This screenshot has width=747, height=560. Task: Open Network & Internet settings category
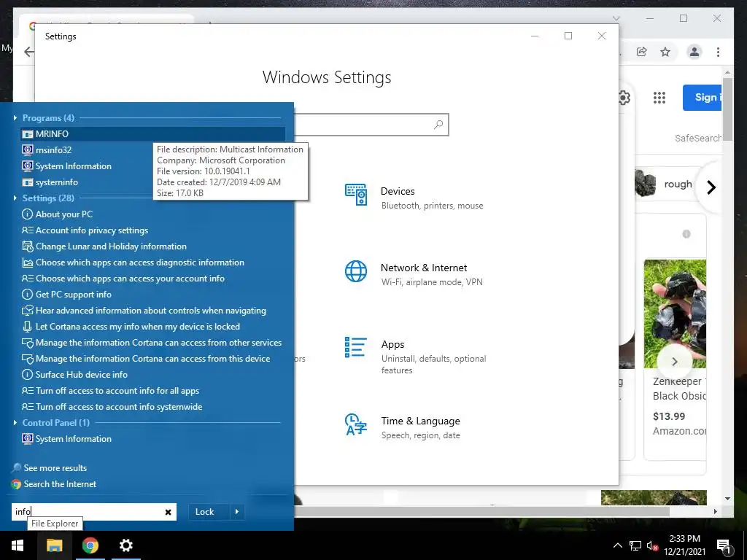tap(414, 274)
